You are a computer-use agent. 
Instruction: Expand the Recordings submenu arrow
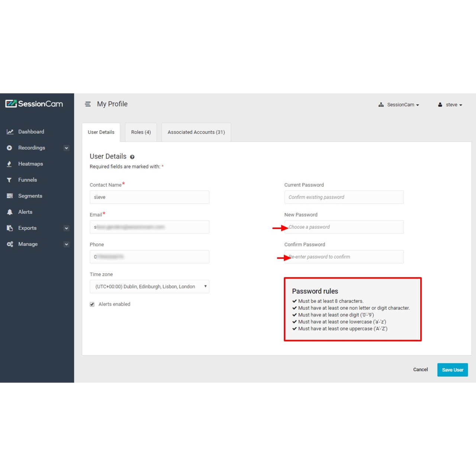pos(66,148)
